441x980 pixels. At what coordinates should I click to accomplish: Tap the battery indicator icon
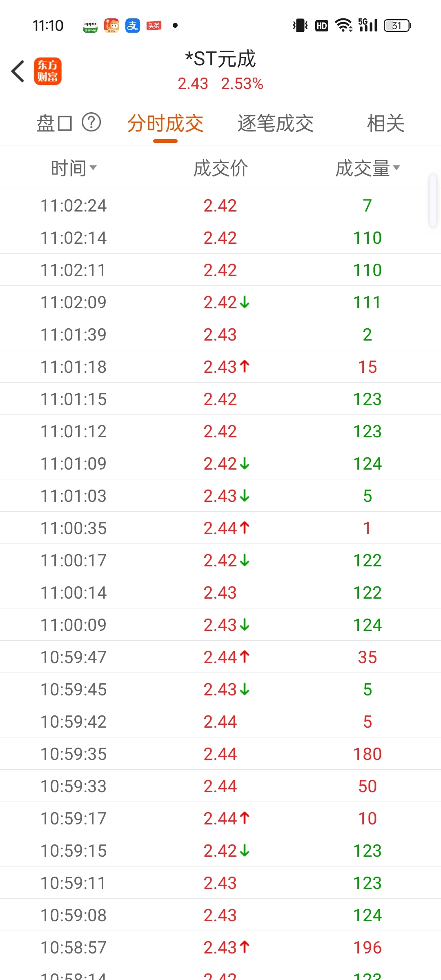397,26
